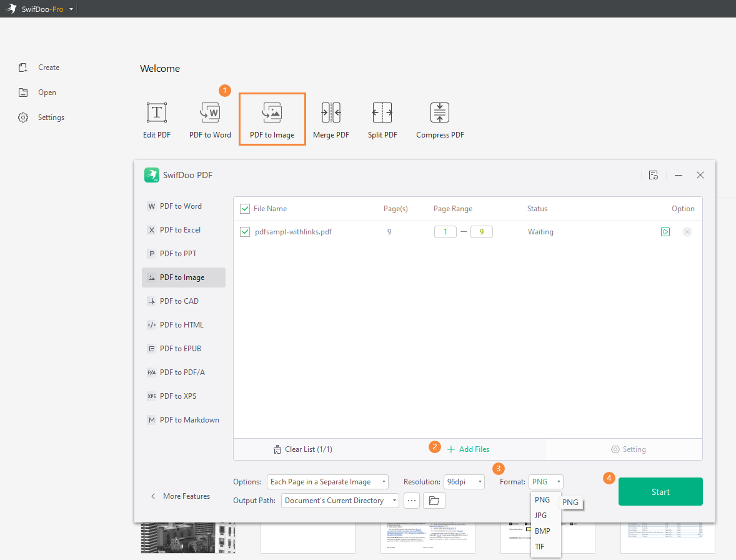
Task: Go back to More Features
Action: coord(180,496)
